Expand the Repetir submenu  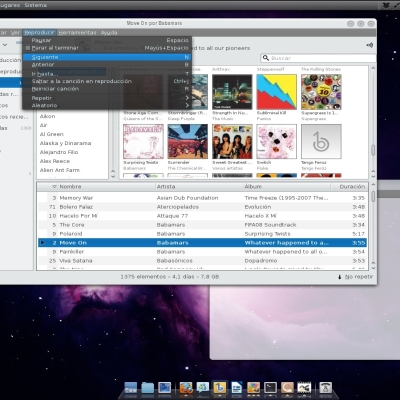coord(107,98)
